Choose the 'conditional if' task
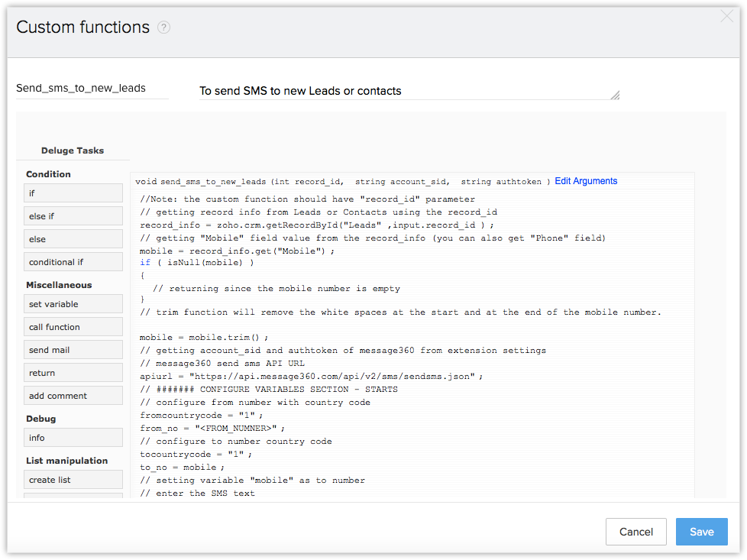This screenshot has height=560, width=747. coord(73,262)
